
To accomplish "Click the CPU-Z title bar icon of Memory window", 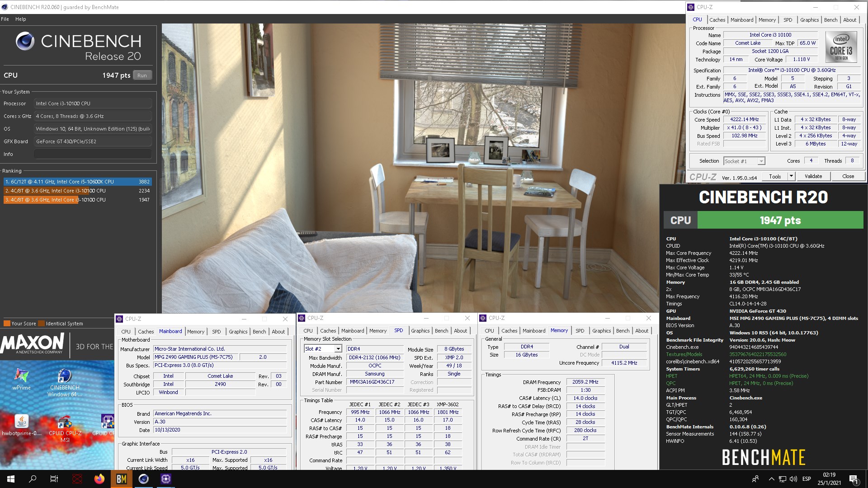I will click(483, 318).
